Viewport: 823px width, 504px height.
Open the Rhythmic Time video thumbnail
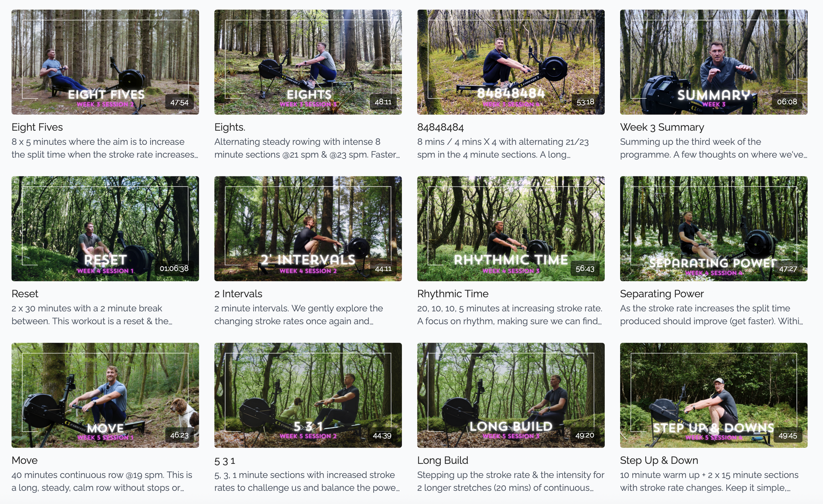(510, 228)
